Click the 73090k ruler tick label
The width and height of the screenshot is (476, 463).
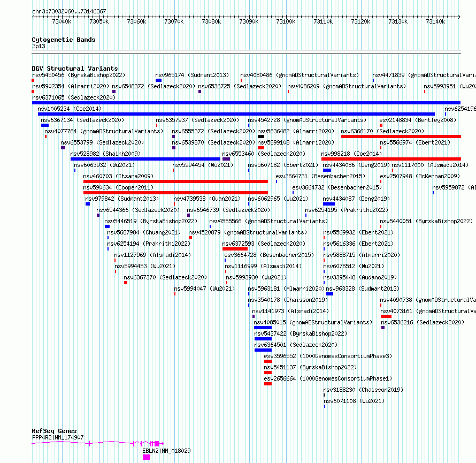(x=249, y=21)
